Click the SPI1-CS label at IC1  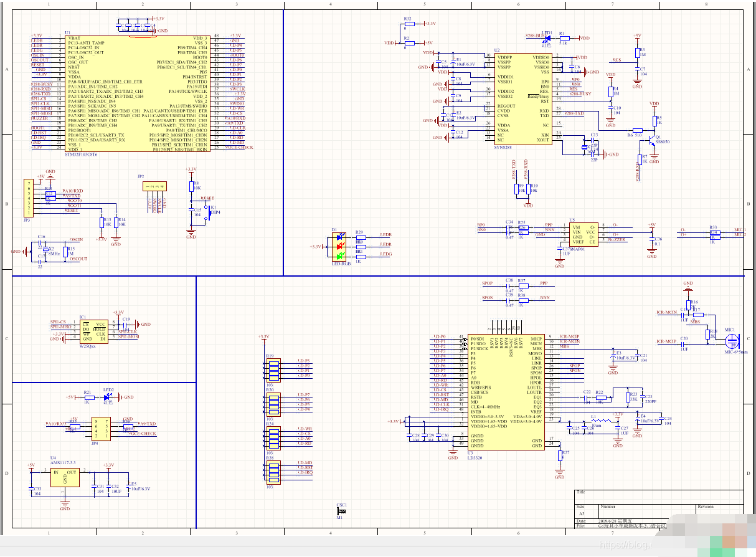[x=58, y=321]
